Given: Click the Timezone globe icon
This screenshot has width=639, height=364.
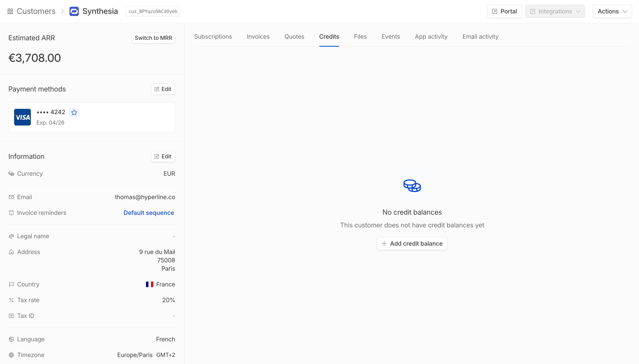Looking at the screenshot, I should click(11, 355).
